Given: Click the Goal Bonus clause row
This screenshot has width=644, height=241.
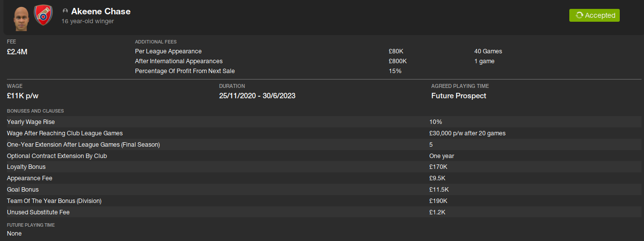Looking at the screenshot, I should [x=23, y=190].
